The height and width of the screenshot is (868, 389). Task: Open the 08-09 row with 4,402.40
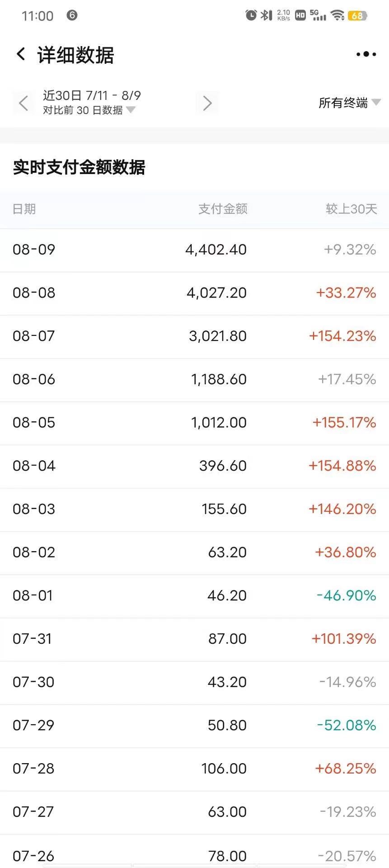[x=194, y=250]
